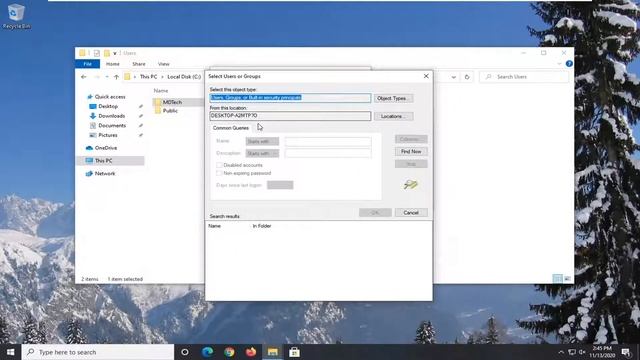Launch Microsoft Edge from the taskbar
Image resolution: width=640 pixels, height=360 pixels.
click(207, 352)
